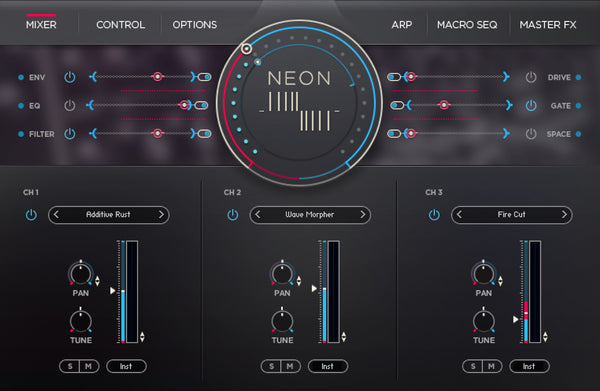The width and height of the screenshot is (600, 391).
Task: Click the CH 1 PAN knob
Action: click(x=81, y=274)
